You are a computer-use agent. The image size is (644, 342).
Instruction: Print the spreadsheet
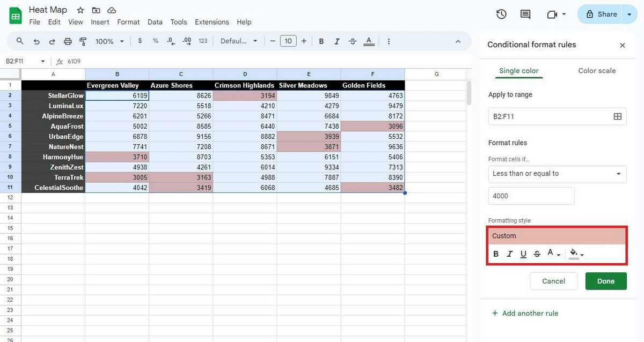(68, 41)
